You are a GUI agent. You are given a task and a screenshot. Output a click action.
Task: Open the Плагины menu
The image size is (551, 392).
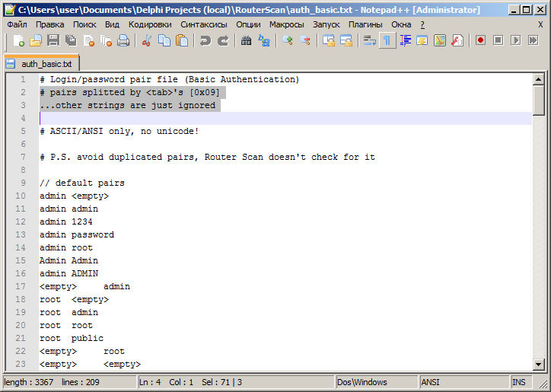click(x=365, y=24)
